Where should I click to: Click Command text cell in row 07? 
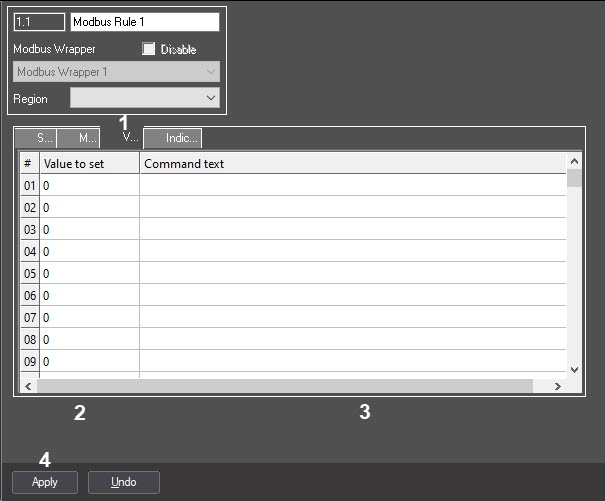pos(353,318)
